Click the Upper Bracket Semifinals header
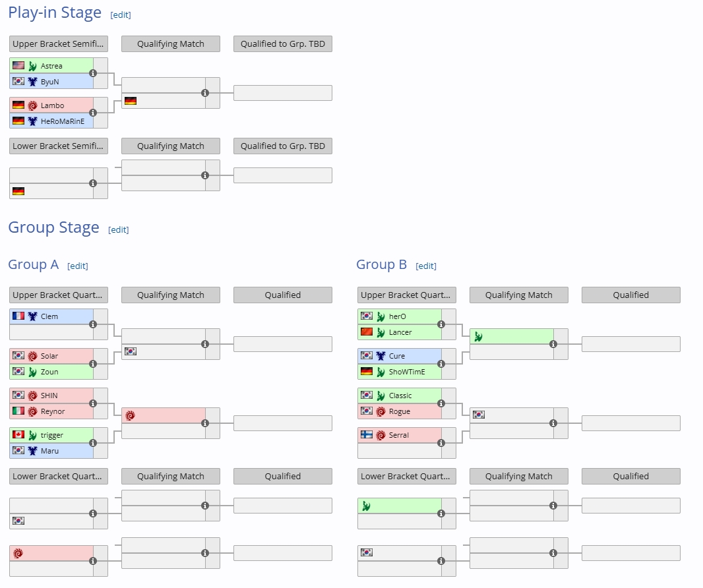 tap(59, 44)
